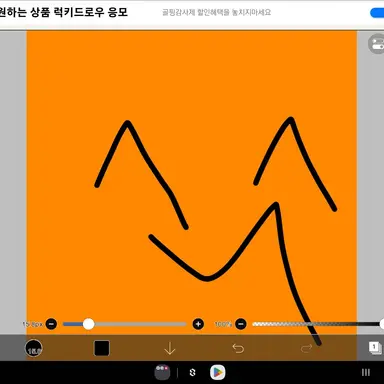
Task: Click the brush thickness slider handle
Action: point(88,324)
